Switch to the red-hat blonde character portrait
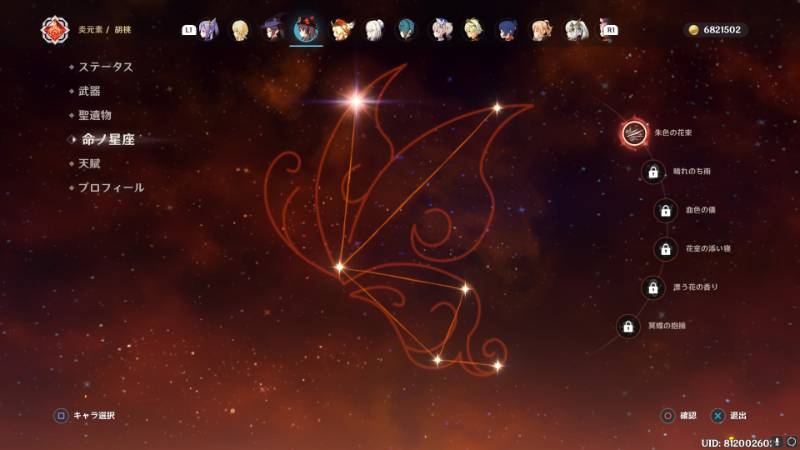 (x=341, y=30)
